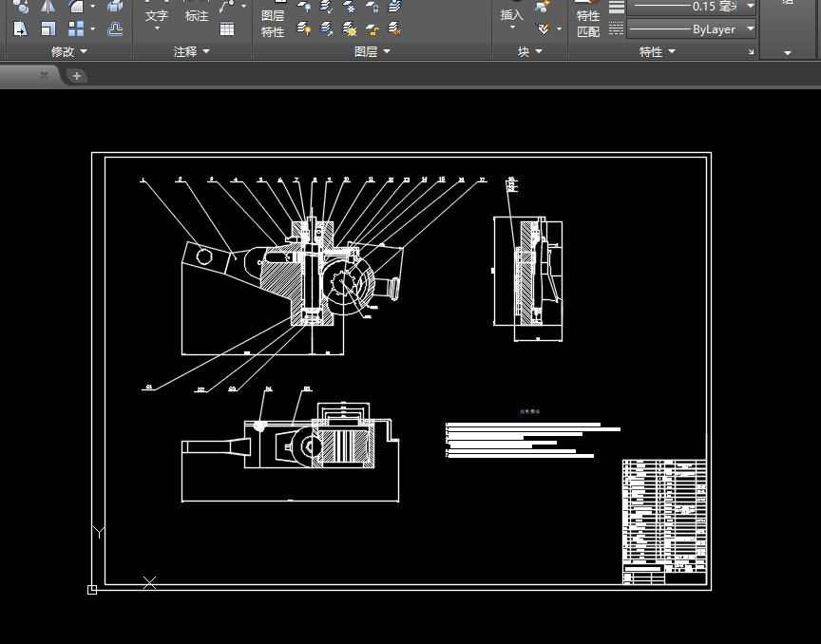Viewport: 821px width, 644px height.
Task: Click the Edit Attributes icon in Block panel
Action: tap(543, 28)
